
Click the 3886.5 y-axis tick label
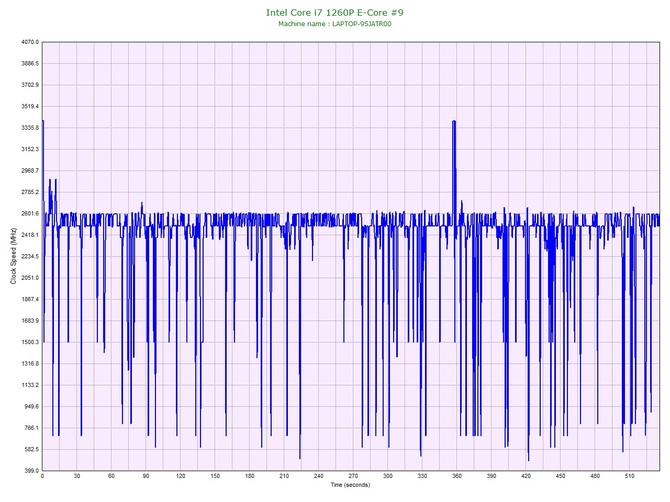tap(30, 64)
